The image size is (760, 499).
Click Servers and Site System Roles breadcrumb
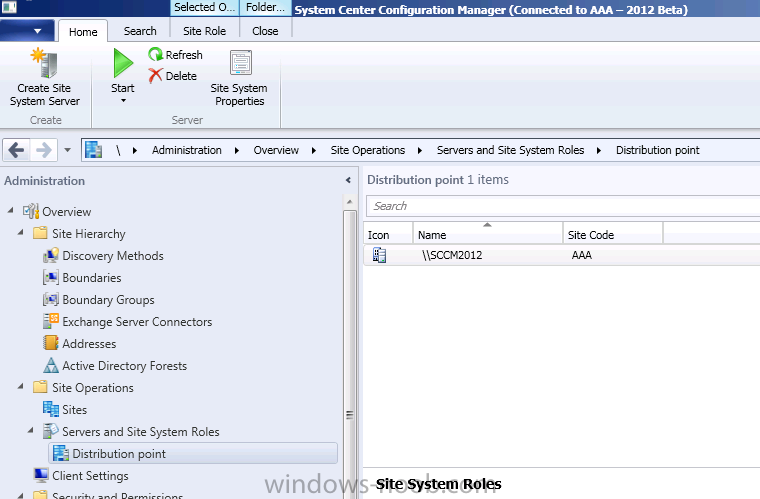click(x=510, y=150)
